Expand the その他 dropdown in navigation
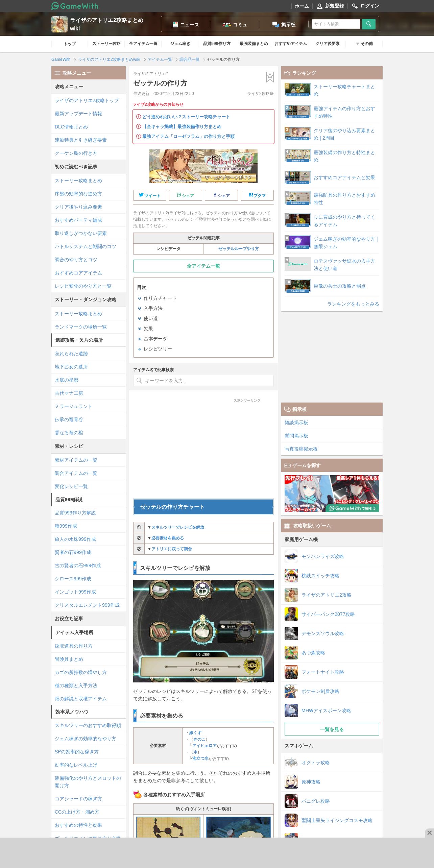The width and height of the screenshot is (434, 868). coord(364,44)
